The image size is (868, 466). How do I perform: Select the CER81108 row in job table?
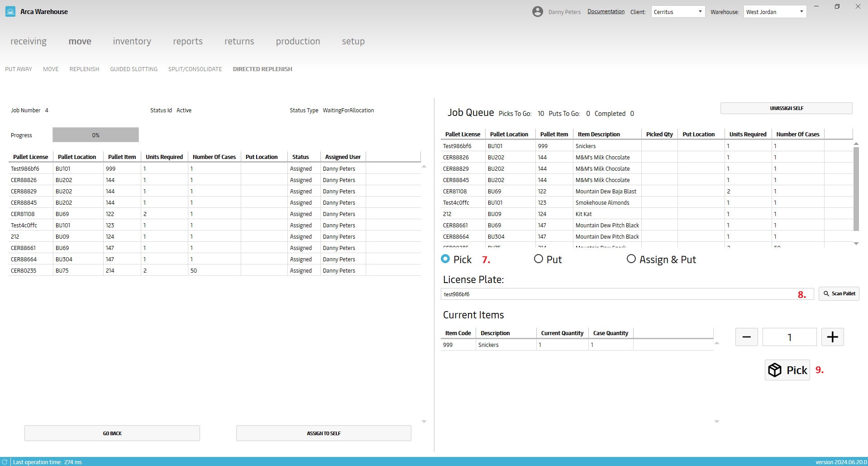coord(215,214)
